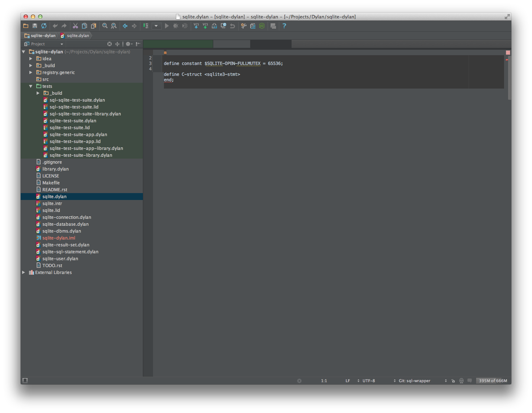Open the Project view dropdown
This screenshot has height=413, width=532.
tap(44, 44)
